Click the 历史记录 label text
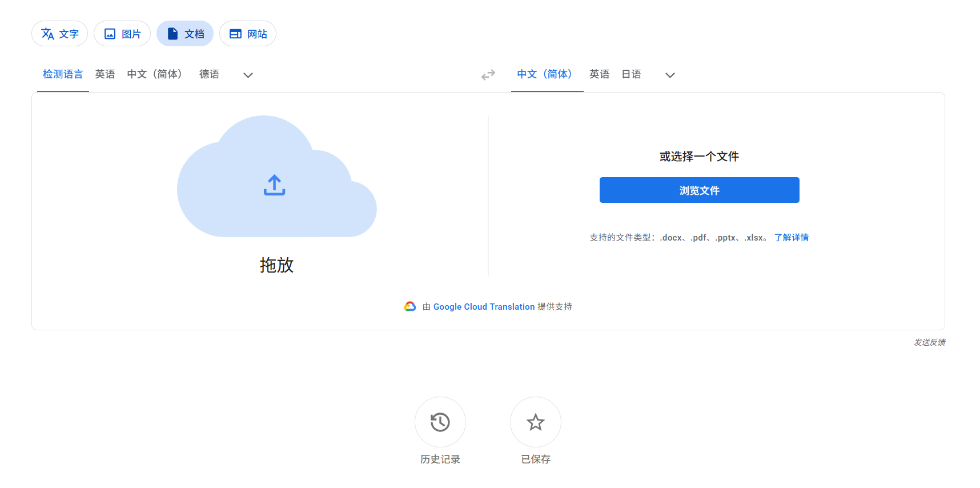This screenshot has height=488, width=980. click(x=440, y=459)
